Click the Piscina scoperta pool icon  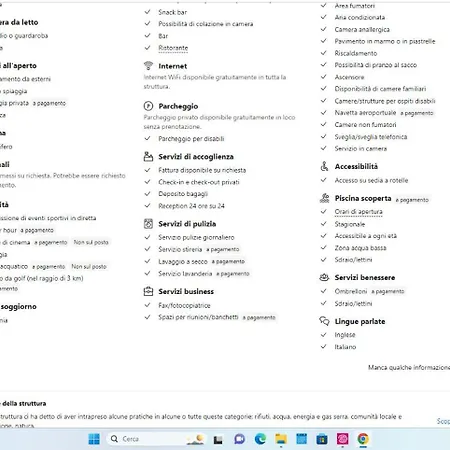click(324, 198)
